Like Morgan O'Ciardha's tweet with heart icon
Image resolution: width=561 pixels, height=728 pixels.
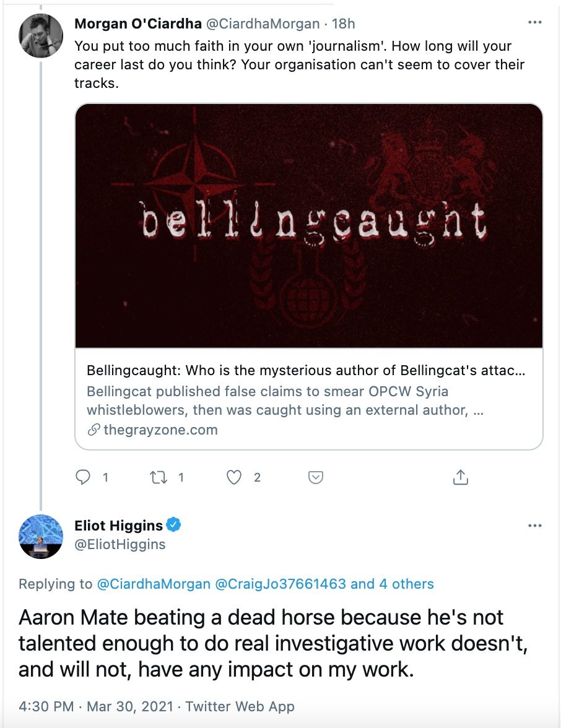pyautogui.click(x=233, y=477)
